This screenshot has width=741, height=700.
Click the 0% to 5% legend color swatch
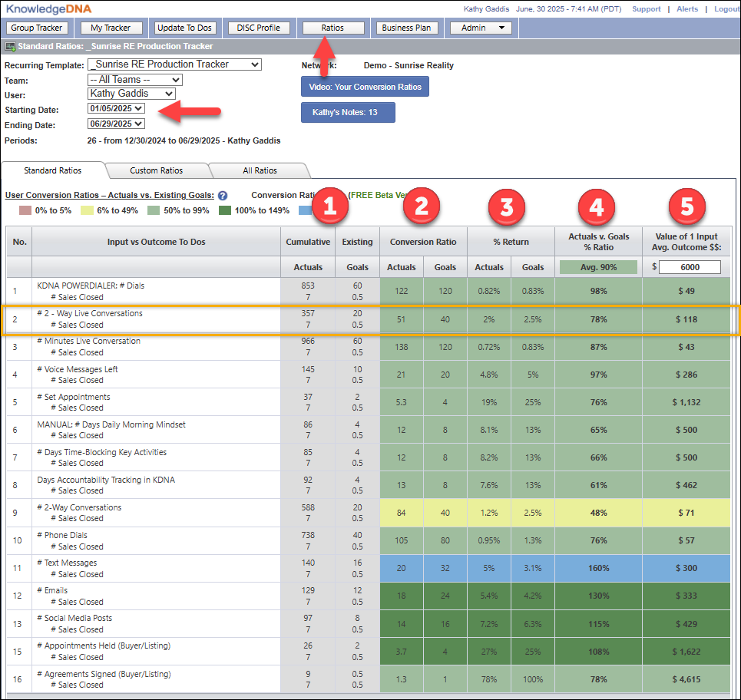[25, 210]
